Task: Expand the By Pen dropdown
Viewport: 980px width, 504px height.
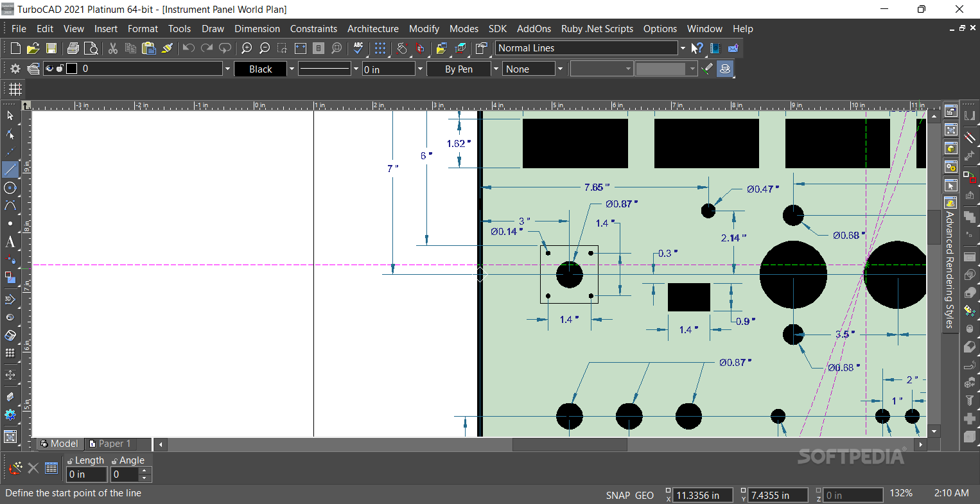Action: (495, 69)
